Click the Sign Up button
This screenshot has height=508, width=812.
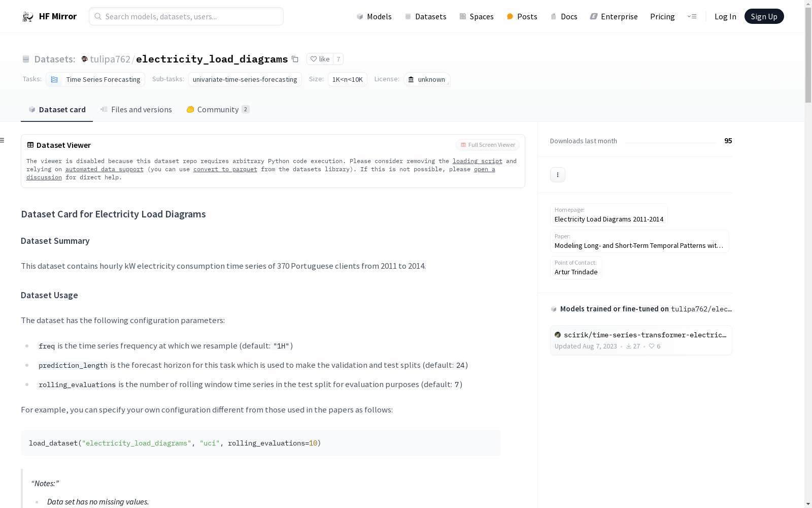tap(764, 16)
